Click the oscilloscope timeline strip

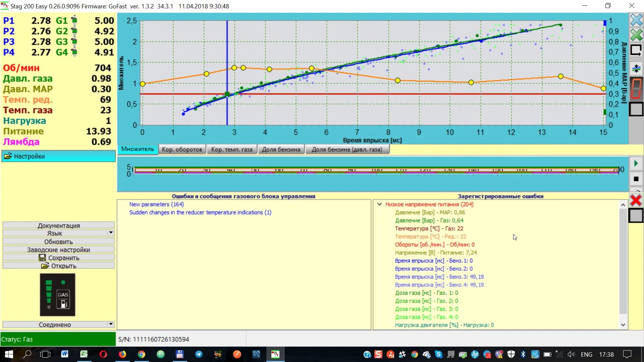click(376, 171)
